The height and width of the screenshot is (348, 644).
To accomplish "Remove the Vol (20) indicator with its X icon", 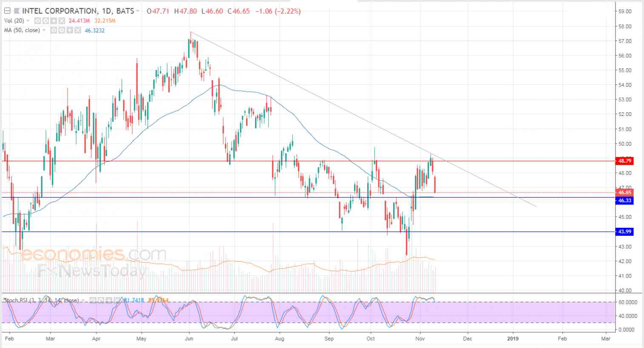I will pos(62,21).
